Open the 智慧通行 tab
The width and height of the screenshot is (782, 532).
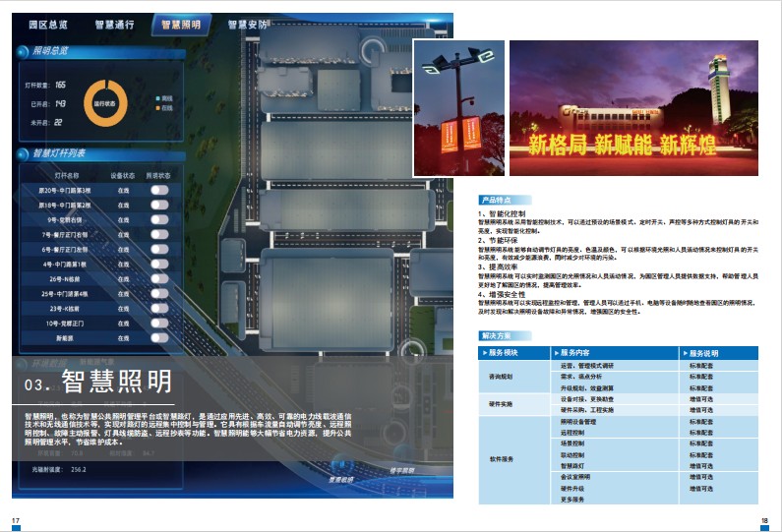[115, 24]
